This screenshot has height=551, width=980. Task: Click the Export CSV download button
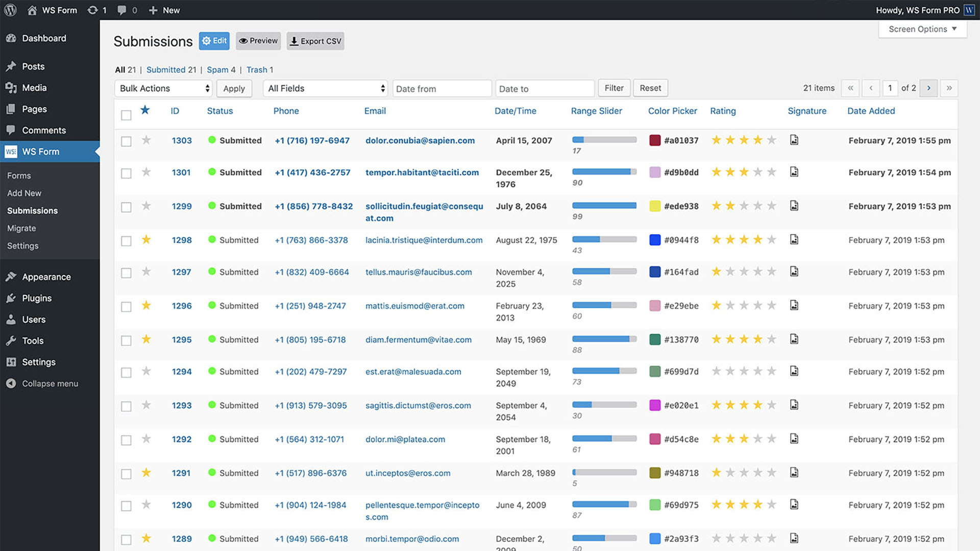click(315, 41)
